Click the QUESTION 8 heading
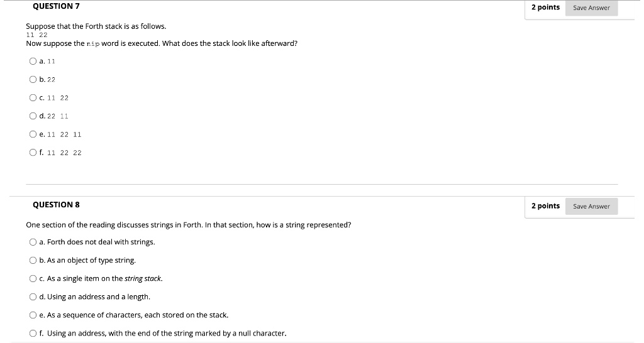 click(56, 205)
